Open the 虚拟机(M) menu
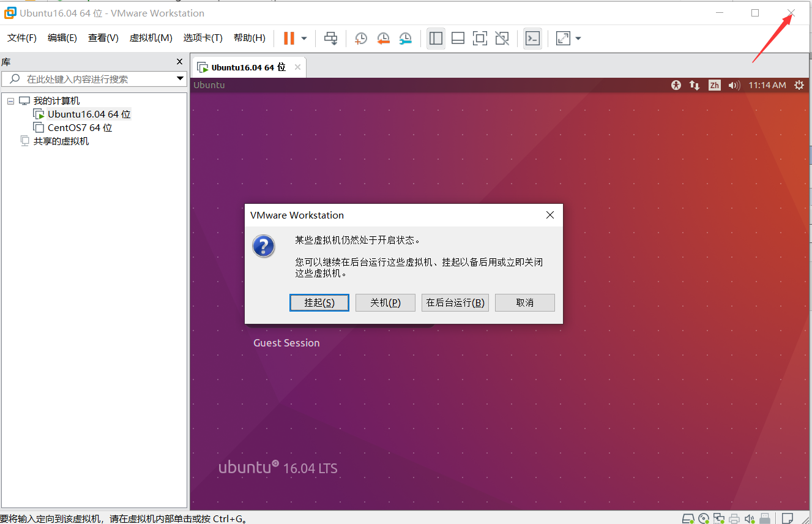Screen dimensions: 812x524 click(151, 38)
